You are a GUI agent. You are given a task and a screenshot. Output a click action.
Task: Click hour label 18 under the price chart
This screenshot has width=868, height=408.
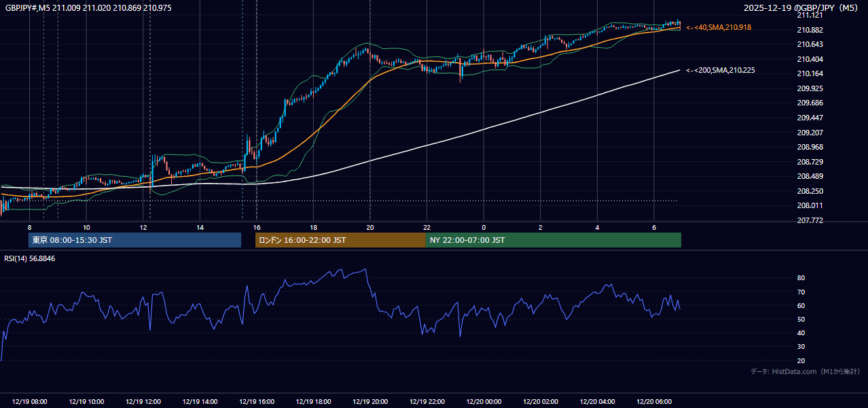(313, 227)
